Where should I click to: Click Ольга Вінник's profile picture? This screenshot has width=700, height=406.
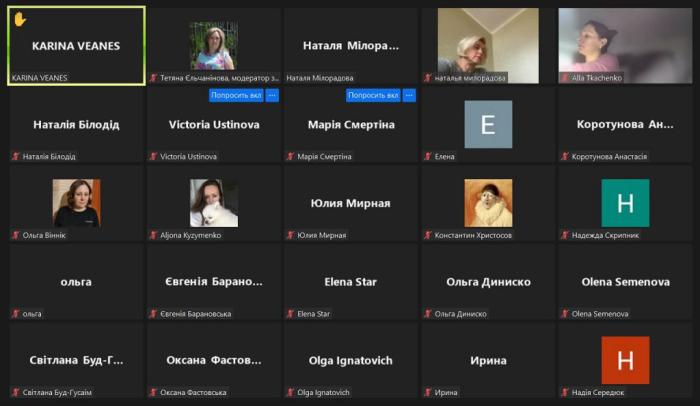pos(77,203)
